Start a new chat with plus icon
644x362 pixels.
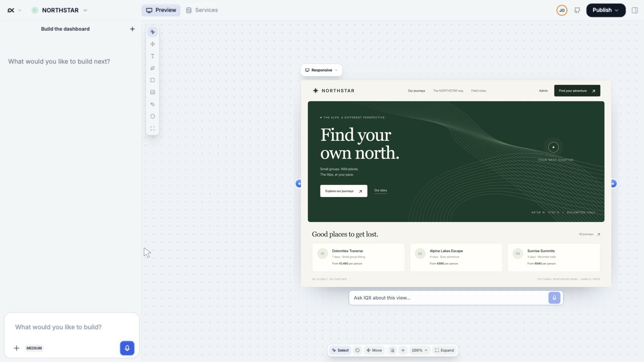(x=132, y=29)
